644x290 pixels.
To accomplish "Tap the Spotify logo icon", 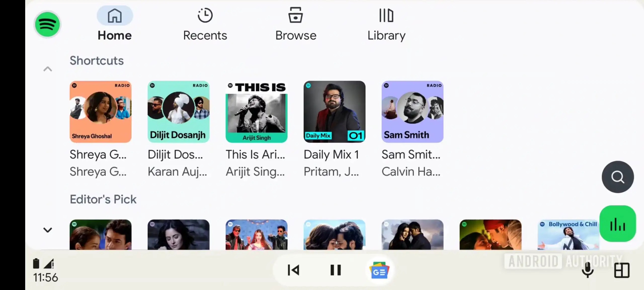I will click(x=47, y=24).
